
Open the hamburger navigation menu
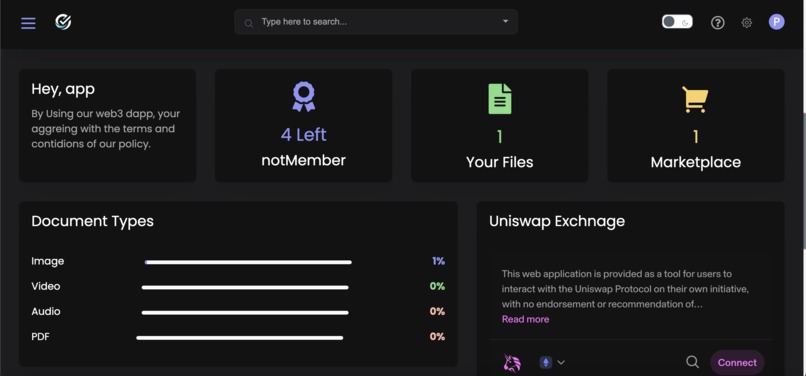coord(28,23)
